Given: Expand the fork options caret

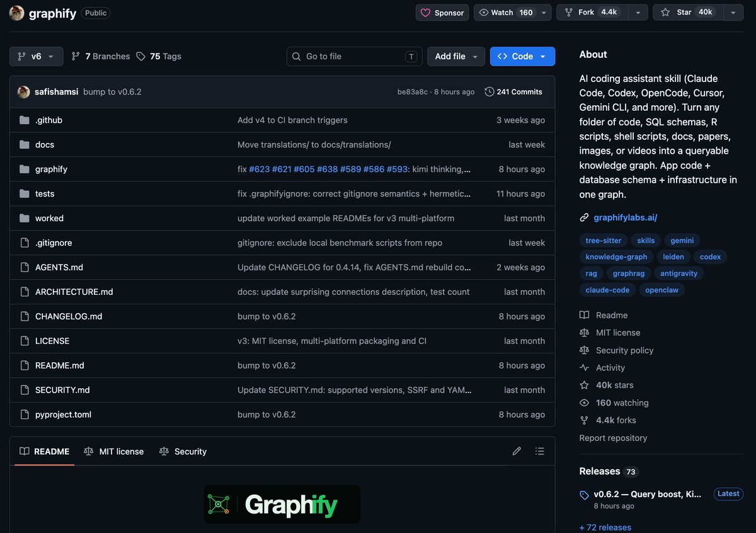Looking at the screenshot, I should (638, 13).
